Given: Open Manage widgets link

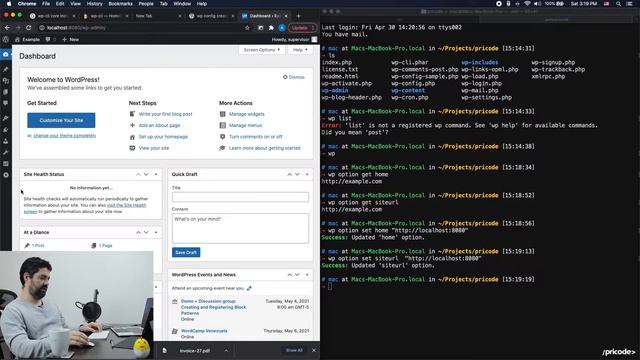Looking at the screenshot, I should click(247, 114).
